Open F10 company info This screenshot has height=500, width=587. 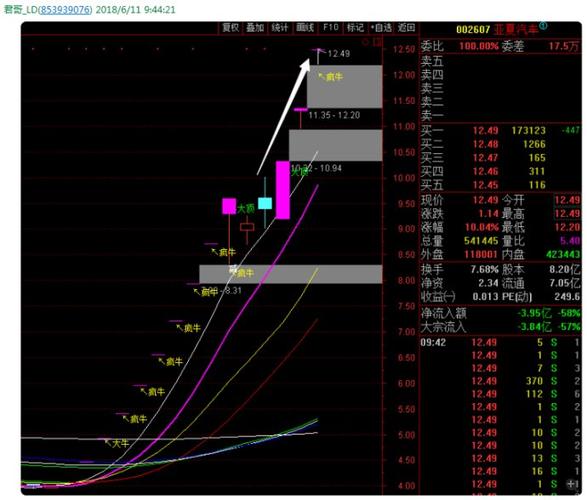tap(331, 28)
